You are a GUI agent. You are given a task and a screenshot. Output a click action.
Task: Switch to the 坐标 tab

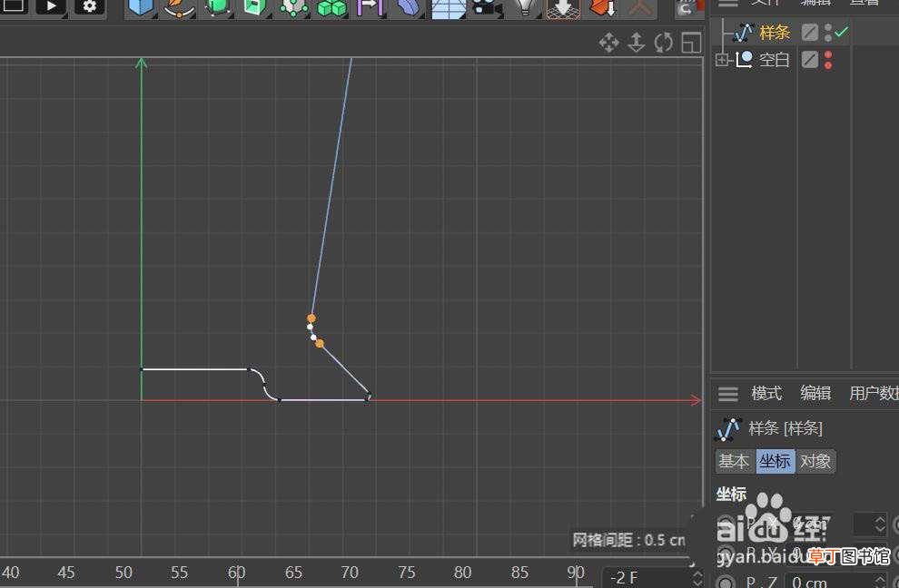point(776,461)
